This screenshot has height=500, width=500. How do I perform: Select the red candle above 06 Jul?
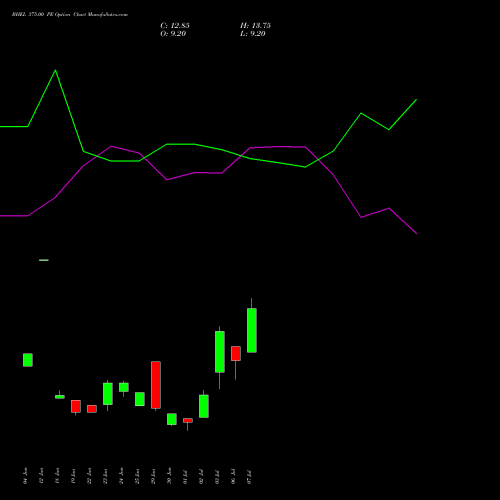tap(236, 354)
